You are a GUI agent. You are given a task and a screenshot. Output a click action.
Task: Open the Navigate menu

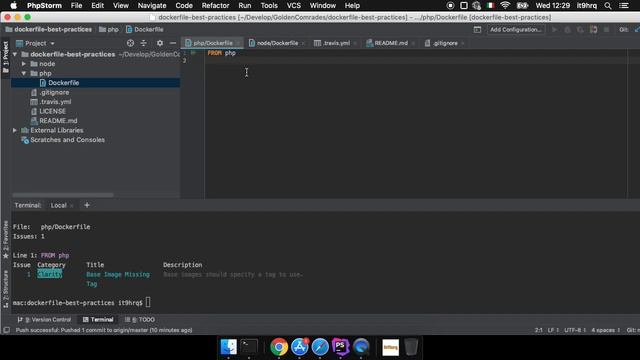pos(152,6)
